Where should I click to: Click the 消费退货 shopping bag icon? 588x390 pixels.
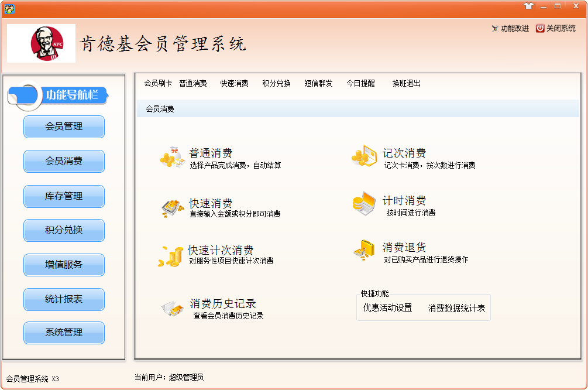364,250
